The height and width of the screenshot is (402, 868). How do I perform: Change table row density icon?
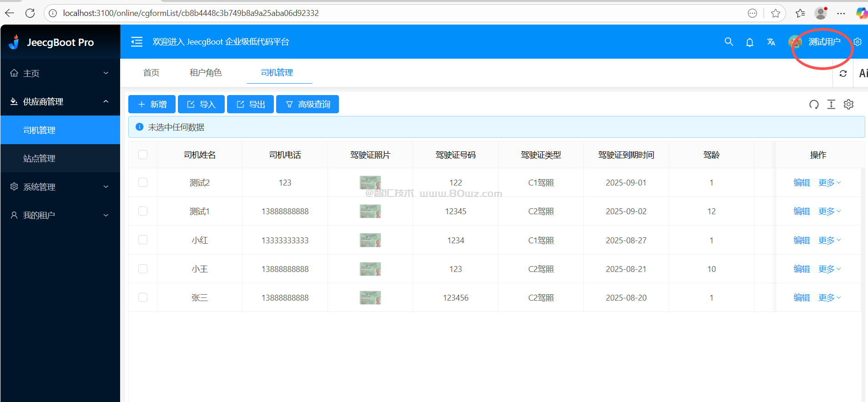(831, 105)
